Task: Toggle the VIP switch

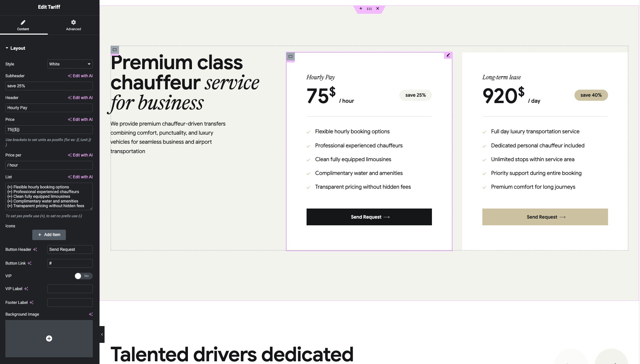Action: click(x=83, y=276)
